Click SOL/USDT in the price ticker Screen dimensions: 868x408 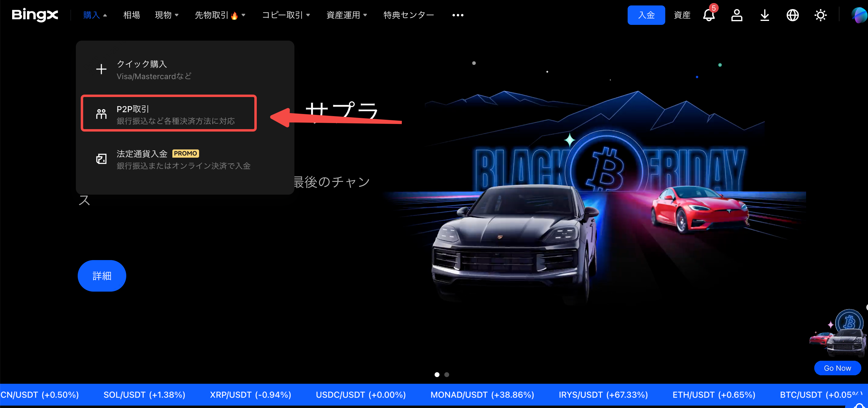coord(144,395)
